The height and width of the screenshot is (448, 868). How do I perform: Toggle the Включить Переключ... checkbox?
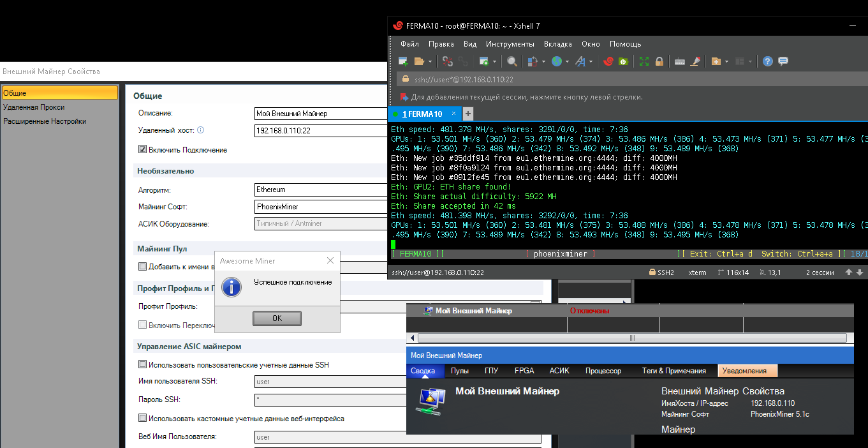pyautogui.click(x=143, y=325)
